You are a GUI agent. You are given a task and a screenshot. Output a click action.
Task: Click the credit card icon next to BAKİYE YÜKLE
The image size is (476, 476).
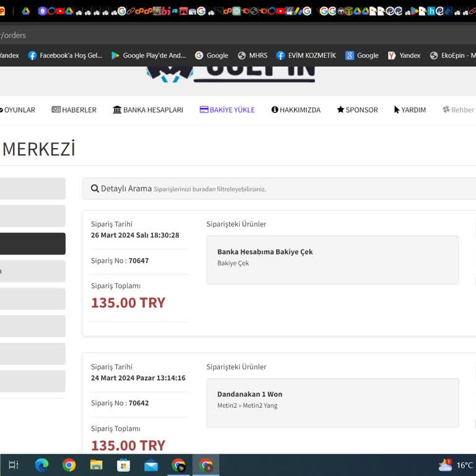click(x=204, y=110)
